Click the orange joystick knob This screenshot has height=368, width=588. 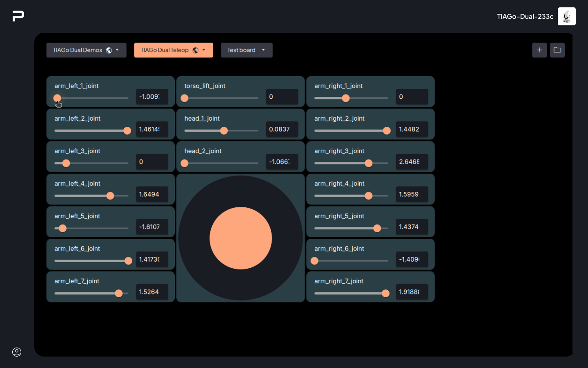tap(241, 238)
